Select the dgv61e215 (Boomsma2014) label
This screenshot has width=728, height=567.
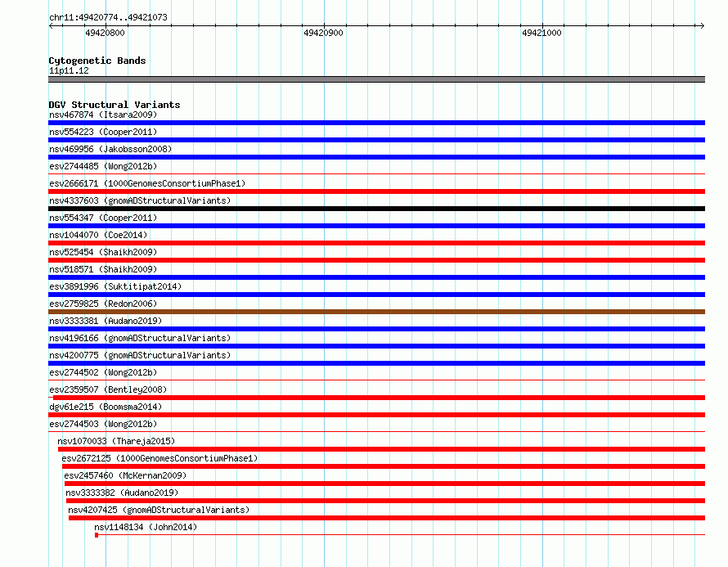106,407
